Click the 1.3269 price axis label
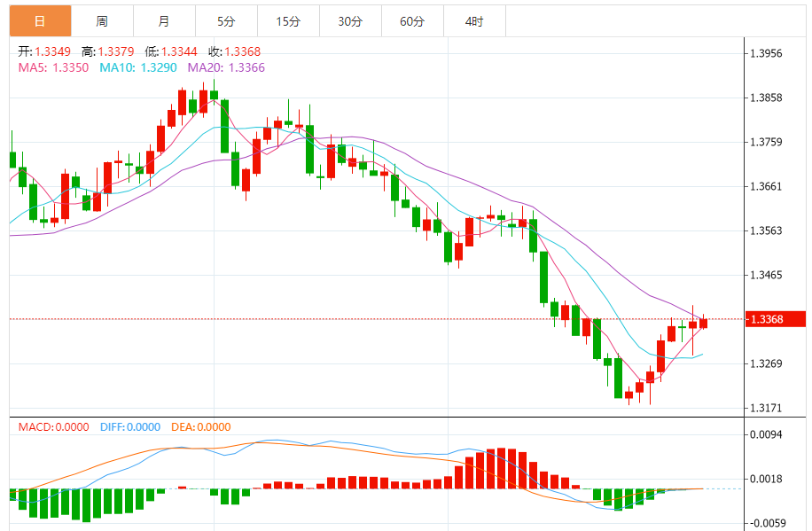The width and height of the screenshot is (812, 531). (x=767, y=363)
